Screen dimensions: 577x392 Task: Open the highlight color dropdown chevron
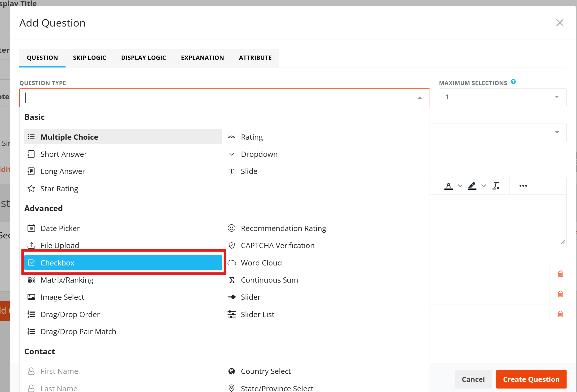point(484,186)
